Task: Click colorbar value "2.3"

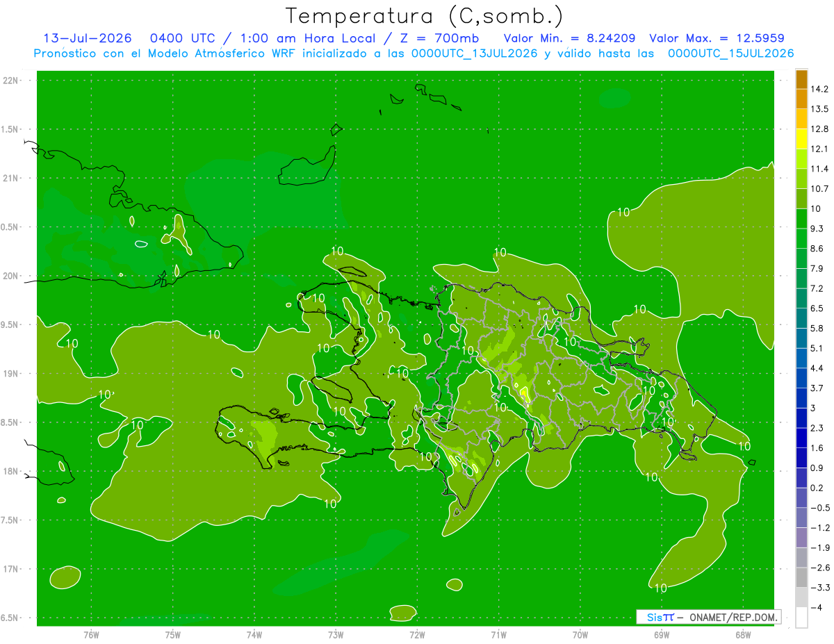Action: coord(818,428)
